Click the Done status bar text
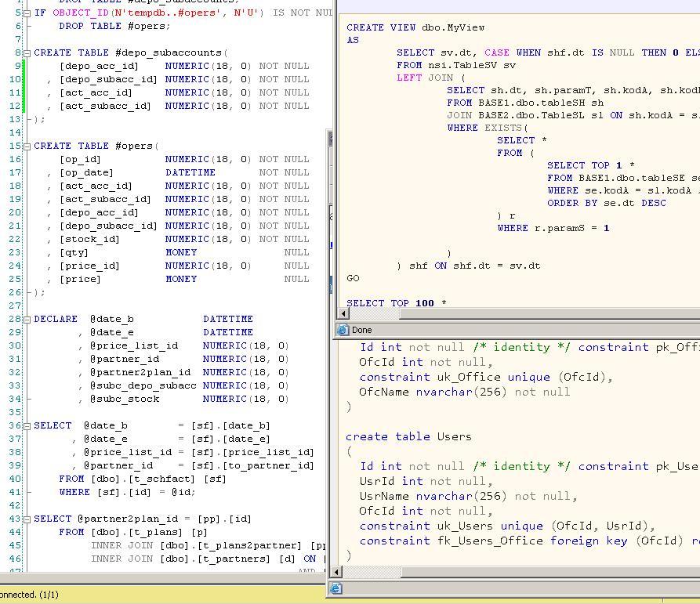This screenshot has width=700, height=604. point(362,330)
